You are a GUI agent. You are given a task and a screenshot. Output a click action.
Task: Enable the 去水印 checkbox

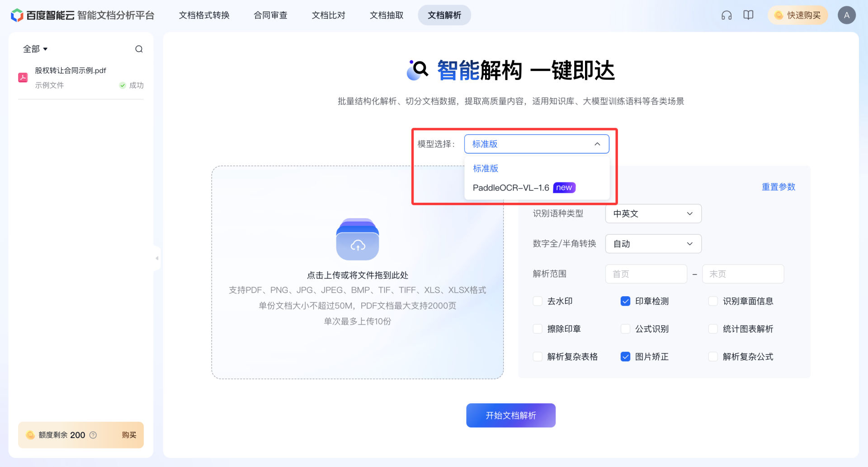pyautogui.click(x=538, y=301)
